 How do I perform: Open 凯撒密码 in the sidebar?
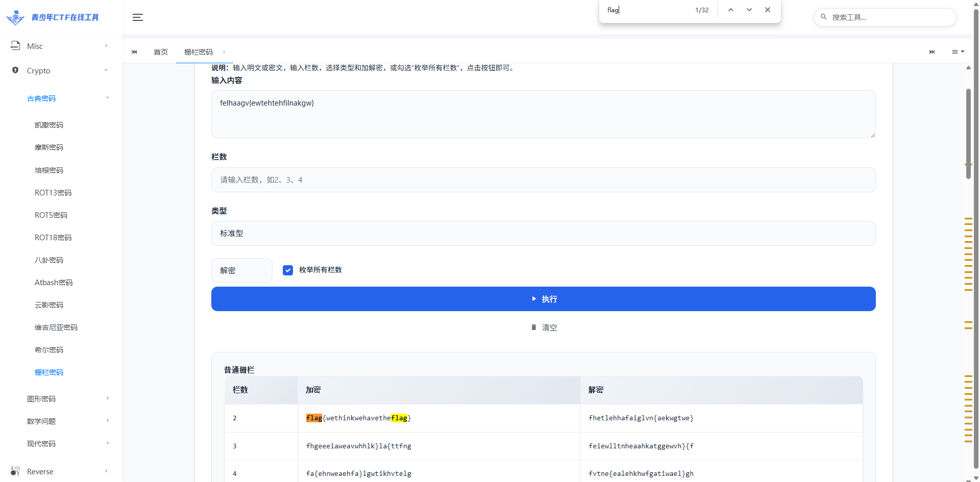pos(49,125)
